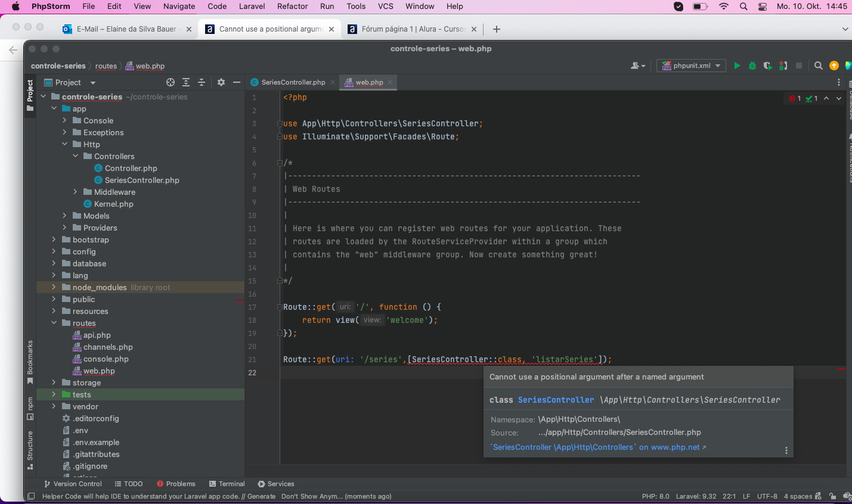Image resolution: width=852 pixels, height=504 pixels.
Task: Expand the Models folder
Action: coord(64,216)
